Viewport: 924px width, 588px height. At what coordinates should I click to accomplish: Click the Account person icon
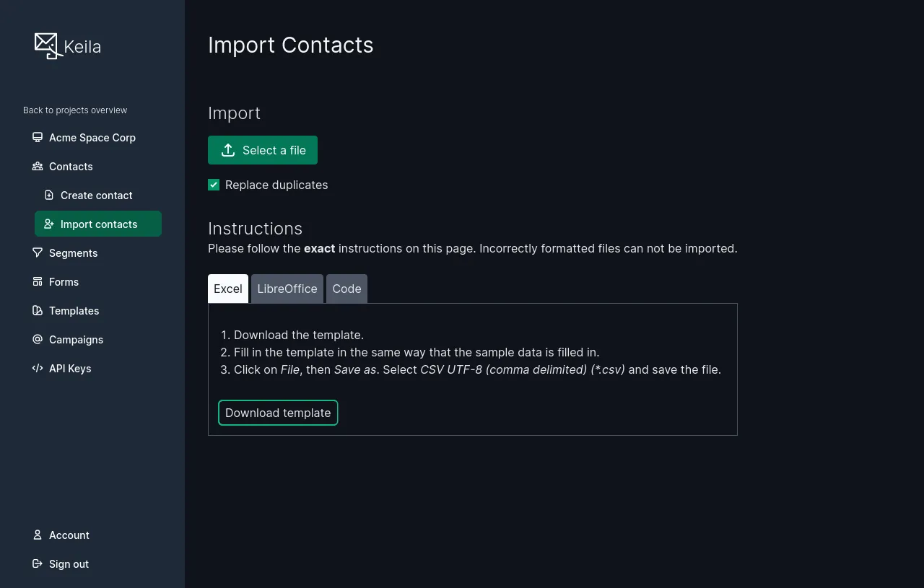[x=37, y=535]
